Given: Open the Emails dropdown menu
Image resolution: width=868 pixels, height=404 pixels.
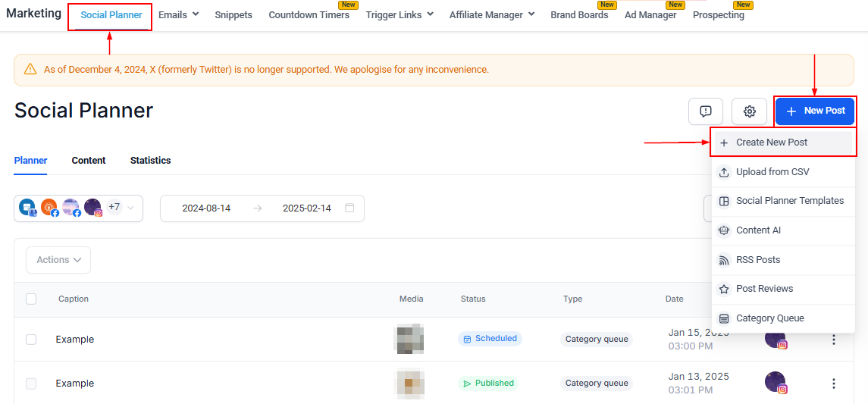Looking at the screenshot, I should (x=179, y=14).
